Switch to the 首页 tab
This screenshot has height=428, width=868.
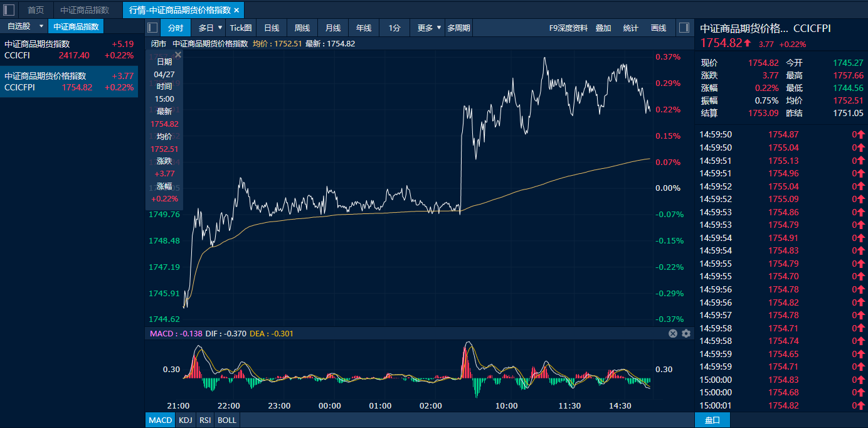tap(36, 10)
